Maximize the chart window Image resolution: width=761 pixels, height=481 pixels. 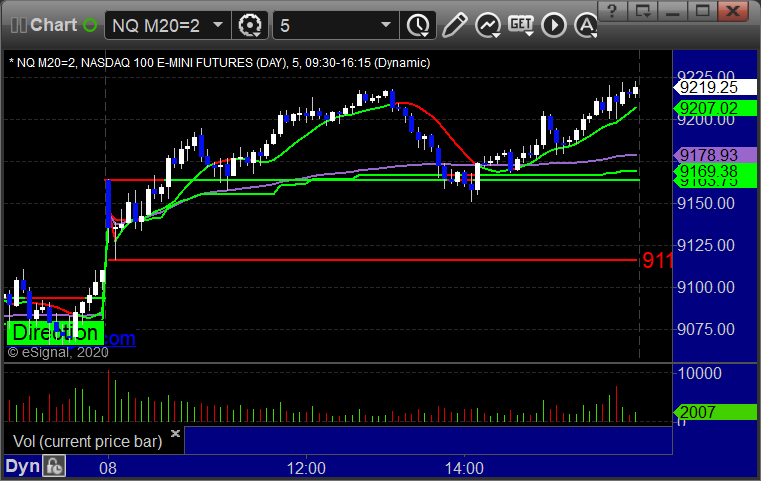click(702, 11)
